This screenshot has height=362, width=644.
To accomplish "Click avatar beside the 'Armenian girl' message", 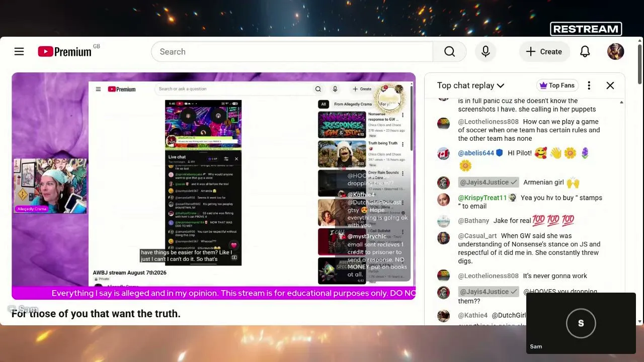I will (443, 183).
